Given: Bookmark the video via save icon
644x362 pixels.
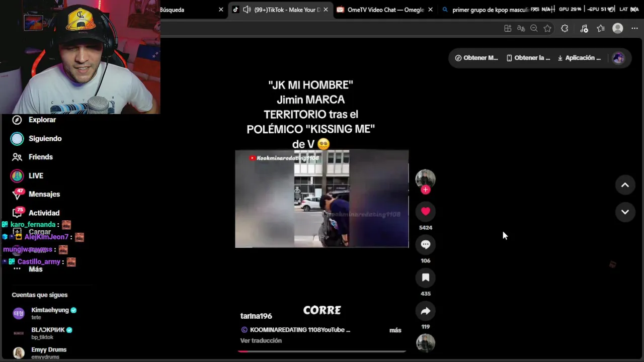Looking at the screenshot, I should click(426, 278).
